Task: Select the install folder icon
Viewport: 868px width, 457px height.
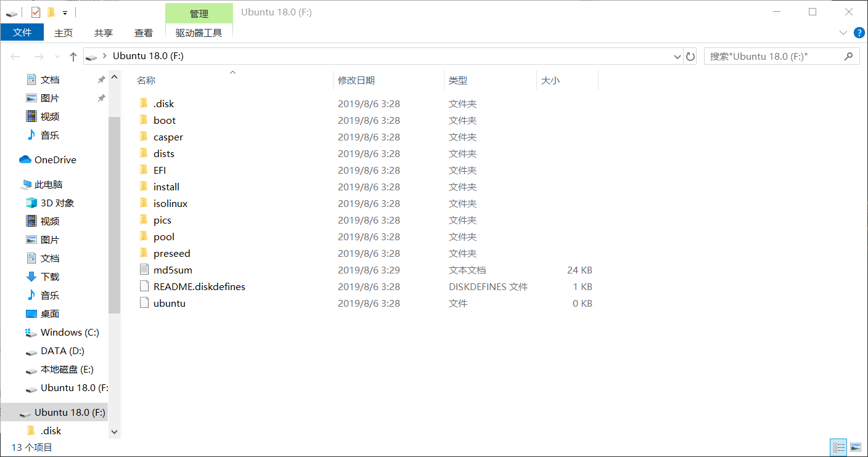Action: [144, 187]
